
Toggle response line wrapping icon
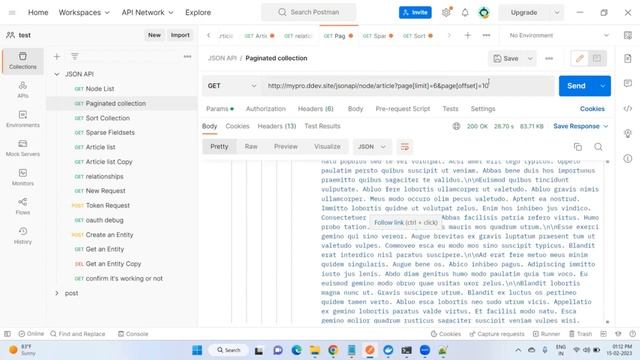click(404, 147)
